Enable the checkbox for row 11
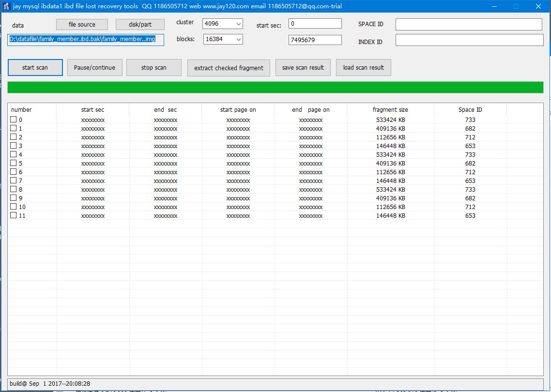Image resolution: width=551 pixels, height=392 pixels. click(x=14, y=215)
